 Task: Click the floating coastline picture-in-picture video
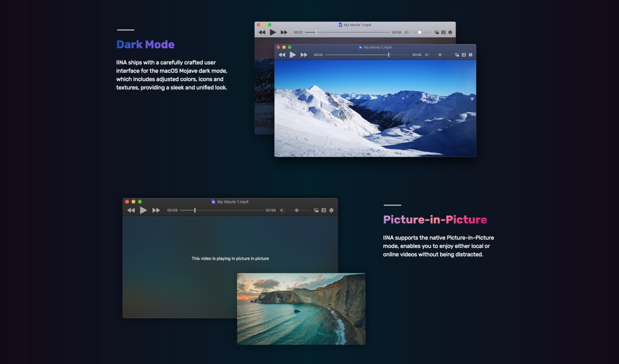pos(301,308)
